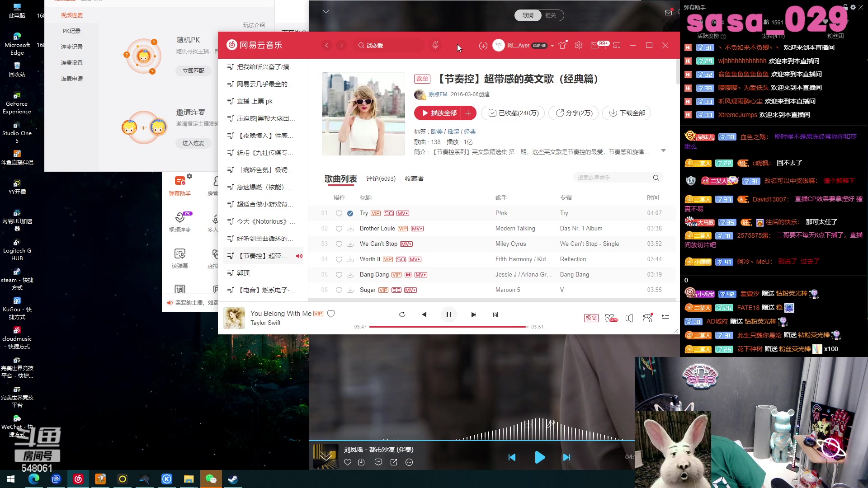Go back with NetEase navigation arrow
868x488 pixels.
(x=327, y=45)
